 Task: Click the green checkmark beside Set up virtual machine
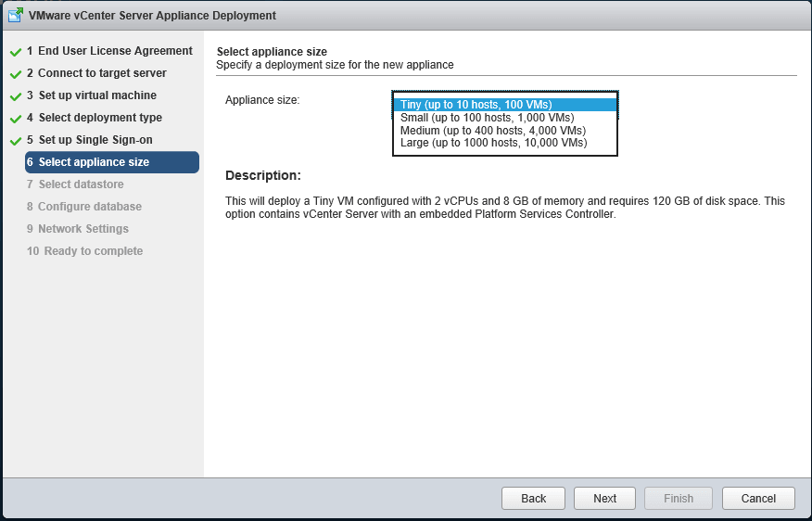click(x=16, y=96)
